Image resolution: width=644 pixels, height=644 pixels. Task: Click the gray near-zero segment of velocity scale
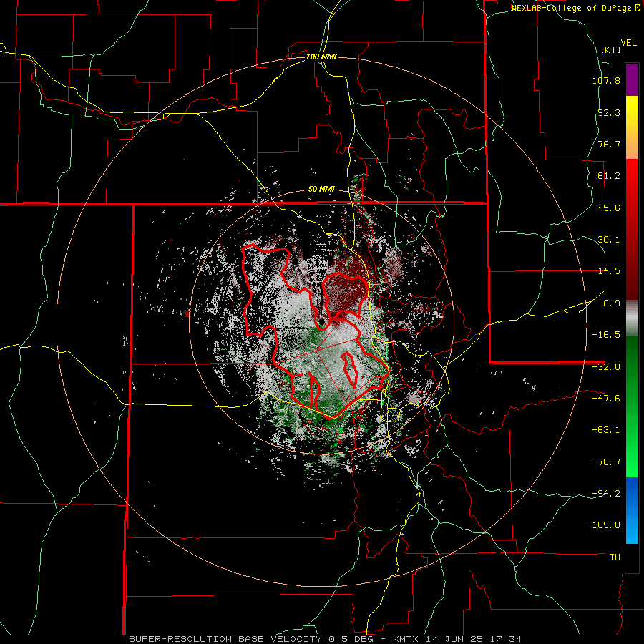tap(632, 318)
